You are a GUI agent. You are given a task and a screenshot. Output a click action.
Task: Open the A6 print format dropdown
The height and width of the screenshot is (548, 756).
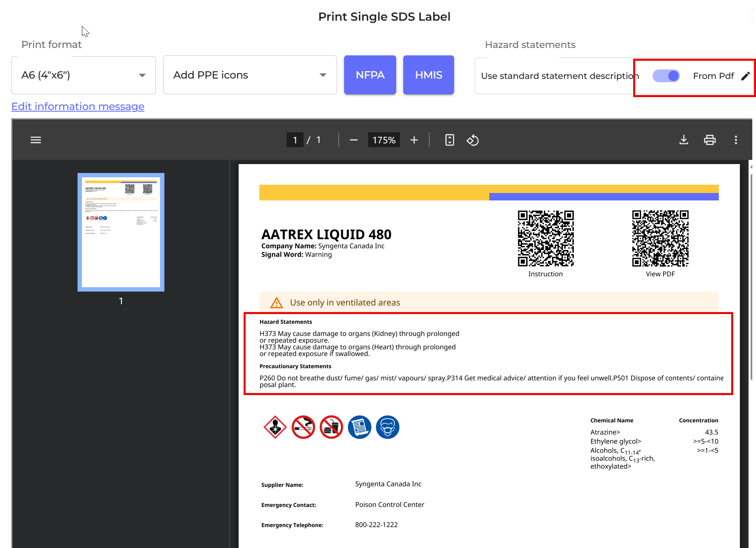(x=84, y=75)
